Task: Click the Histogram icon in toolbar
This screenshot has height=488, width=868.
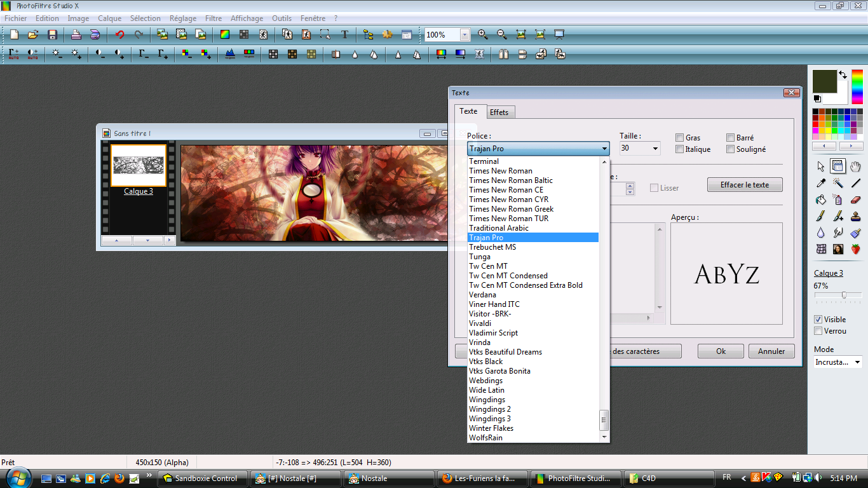Action: point(230,54)
